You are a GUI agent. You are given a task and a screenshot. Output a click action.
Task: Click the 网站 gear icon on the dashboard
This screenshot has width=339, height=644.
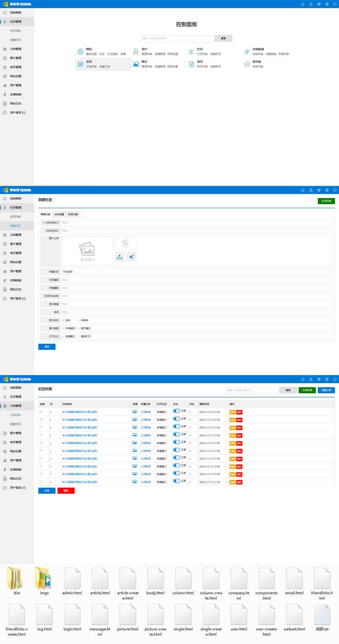point(81,52)
